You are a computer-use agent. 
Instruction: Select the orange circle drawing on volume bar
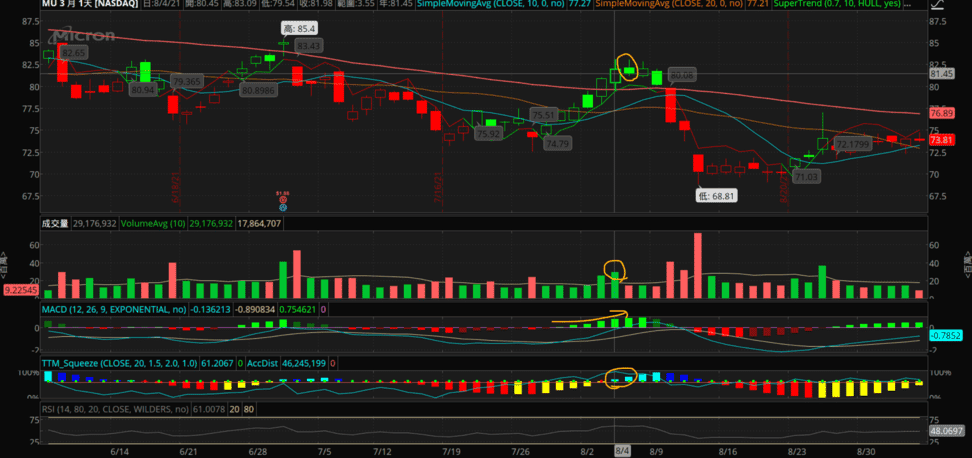(614, 270)
